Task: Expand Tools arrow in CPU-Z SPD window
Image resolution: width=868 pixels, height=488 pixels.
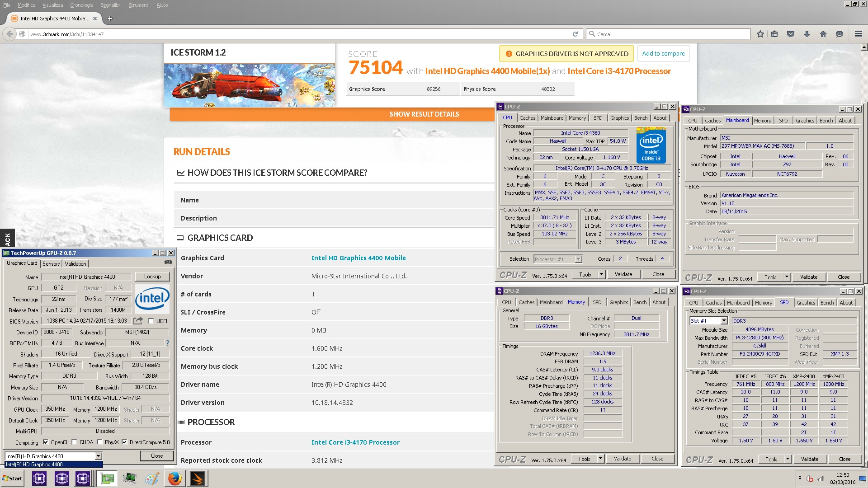Action: pos(788,459)
